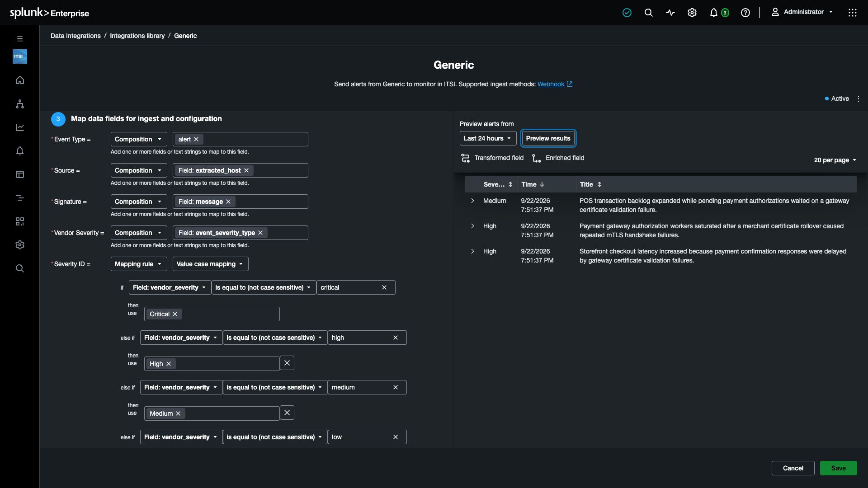Open the hamburger navigation menu
868x488 pixels.
[x=19, y=39]
